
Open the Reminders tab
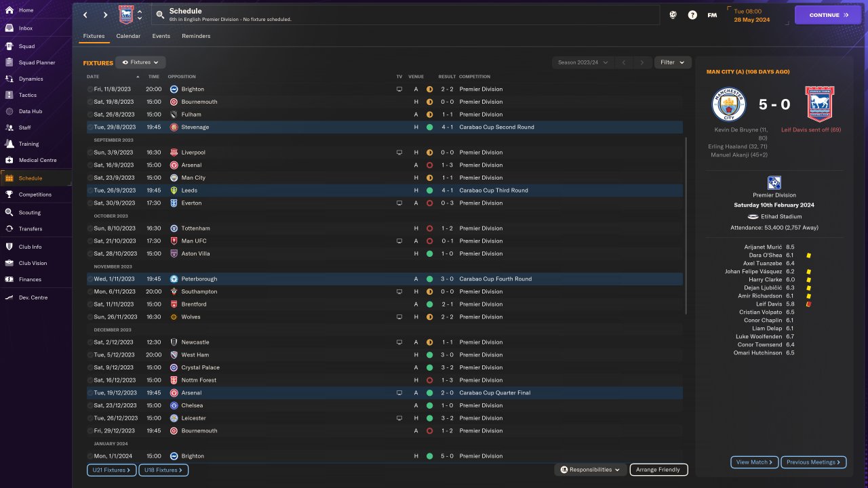coord(196,36)
